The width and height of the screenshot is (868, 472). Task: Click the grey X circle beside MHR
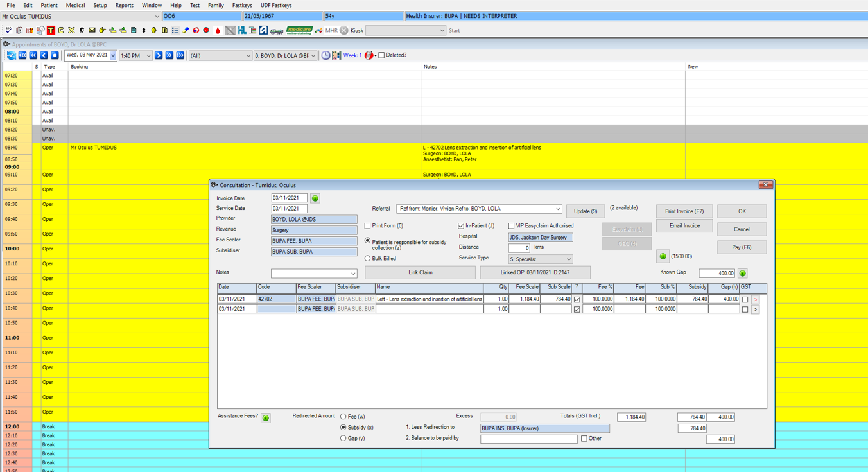pyautogui.click(x=344, y=30)
